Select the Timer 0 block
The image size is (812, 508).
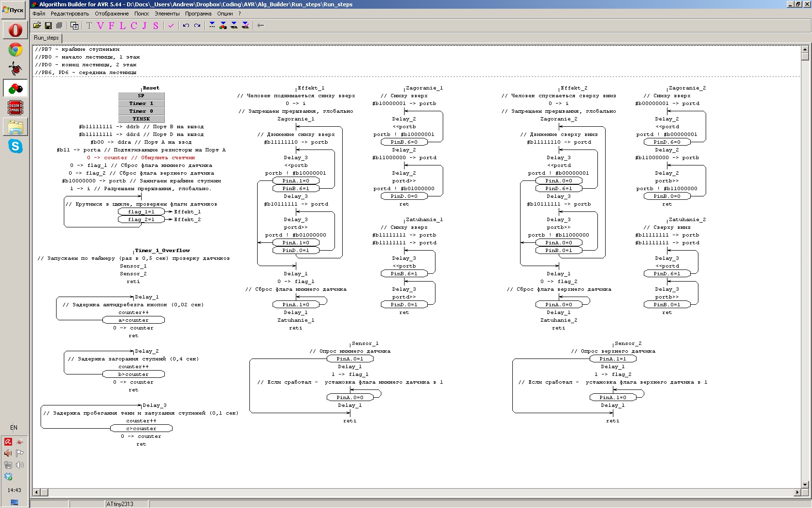pos(142,111)
